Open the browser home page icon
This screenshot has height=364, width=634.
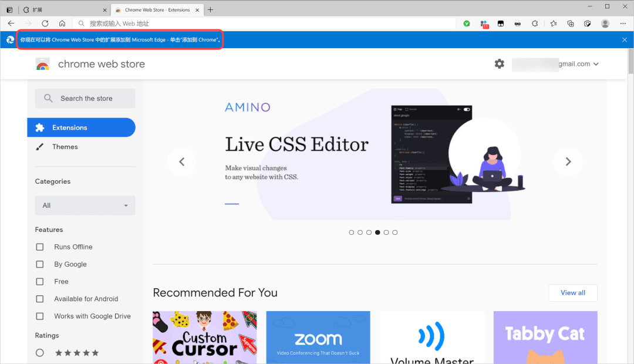[x=62, y=23]
